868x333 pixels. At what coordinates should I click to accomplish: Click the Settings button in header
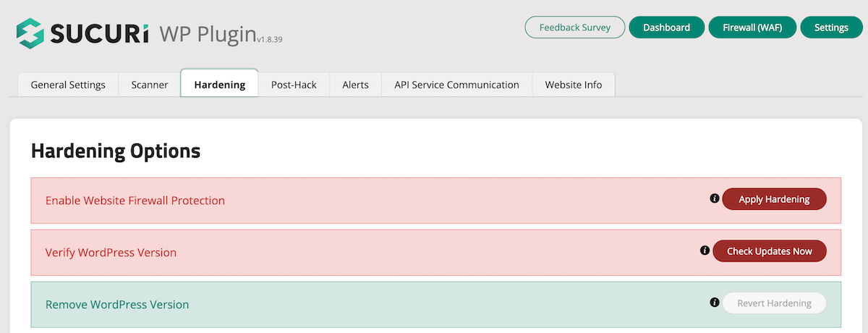click(831, 28)
